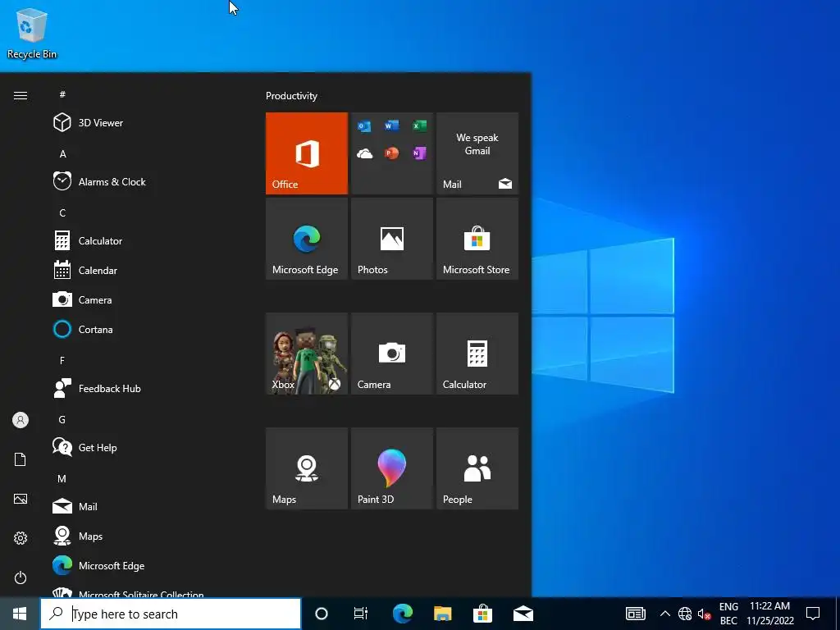This screenshot has height=630, width=840.
Task: Open the Action Center notifications icon
Action: 813,614
